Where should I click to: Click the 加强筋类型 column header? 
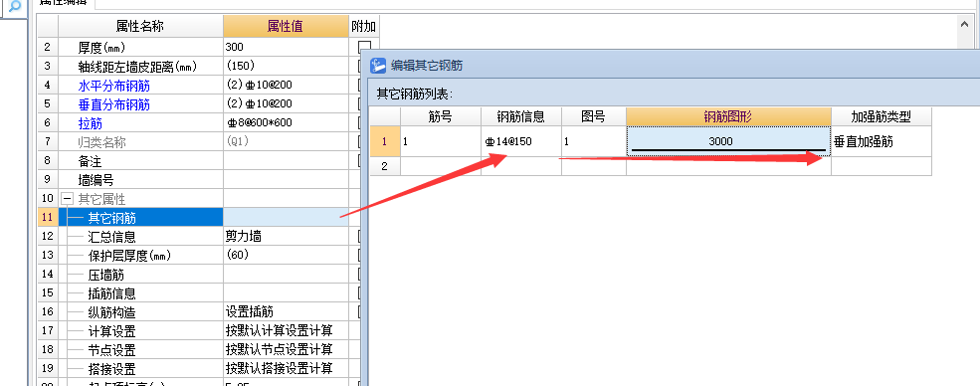(882, 116)
